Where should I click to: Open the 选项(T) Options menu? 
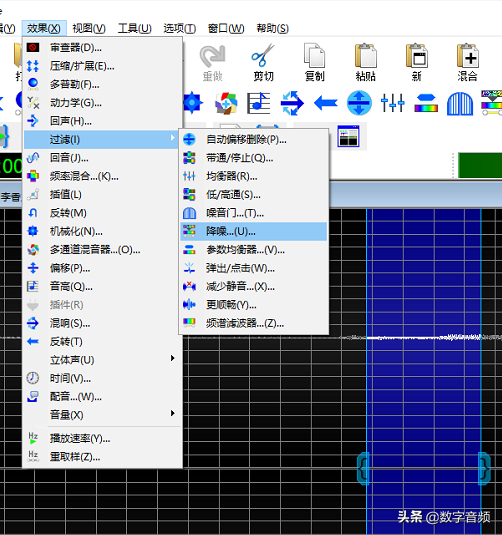coord(180,28)
